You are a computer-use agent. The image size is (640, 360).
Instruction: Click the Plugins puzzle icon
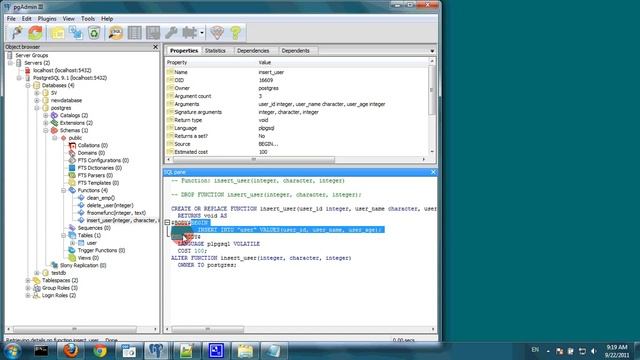[x=189, y=33]
